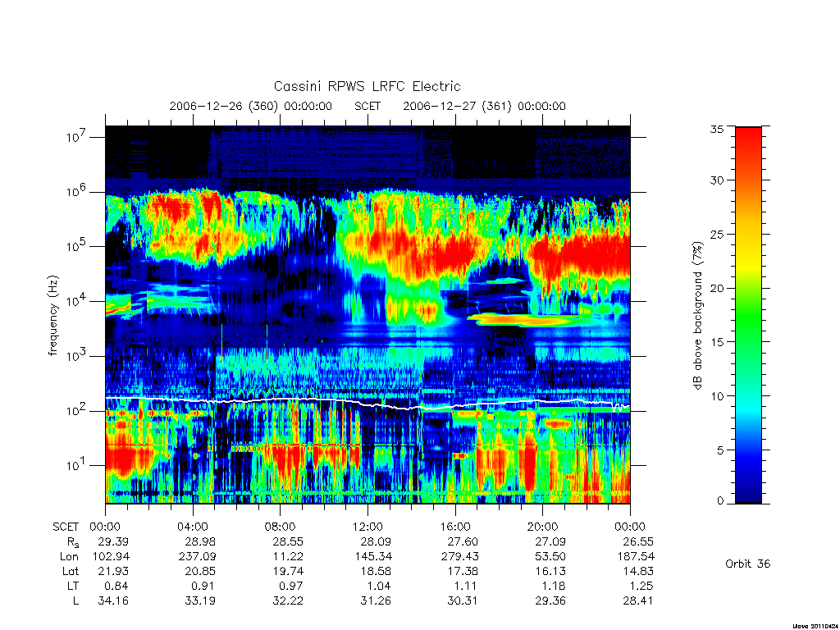Click the 10^3 frequency axis label
Viewport: 840px width, 630px height.
click(78, 356)
